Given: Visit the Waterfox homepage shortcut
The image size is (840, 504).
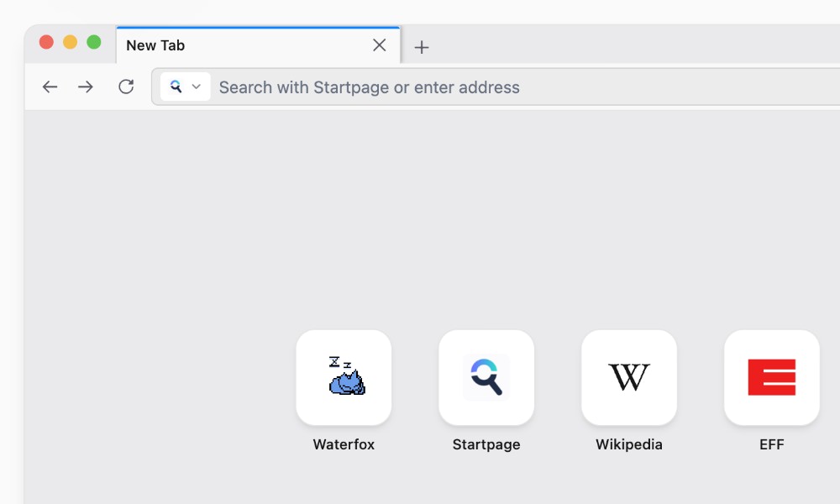Looking at the screenshot, I should click(344, 377).
